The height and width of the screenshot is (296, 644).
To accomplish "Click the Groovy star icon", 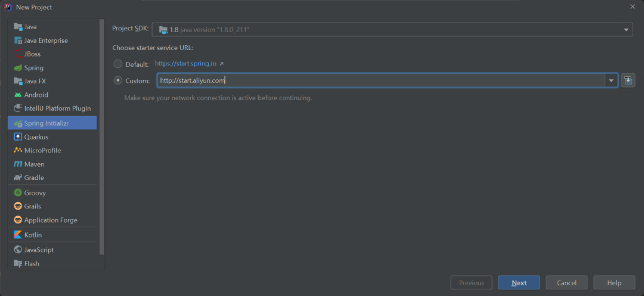I will (18, 193).
